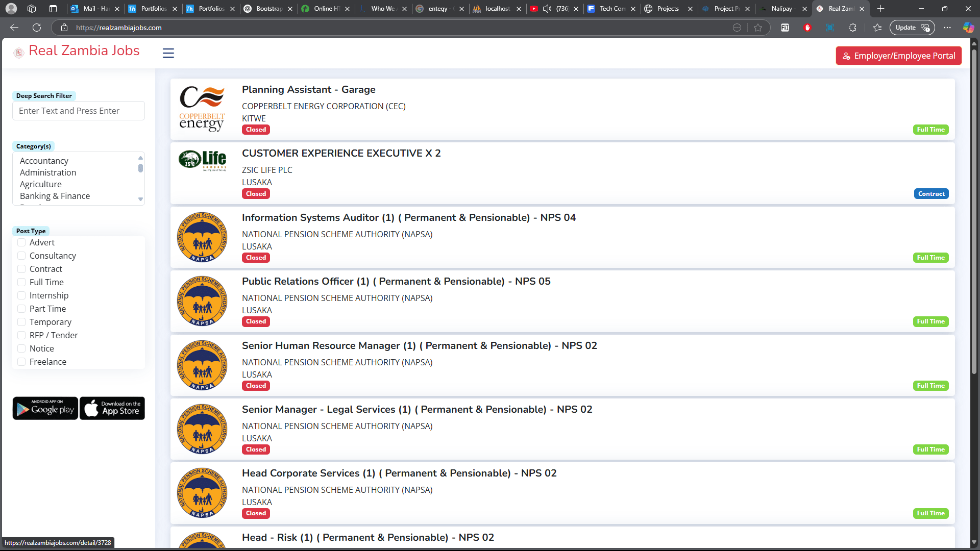Click the browser address bar URL

pos(119,28)
